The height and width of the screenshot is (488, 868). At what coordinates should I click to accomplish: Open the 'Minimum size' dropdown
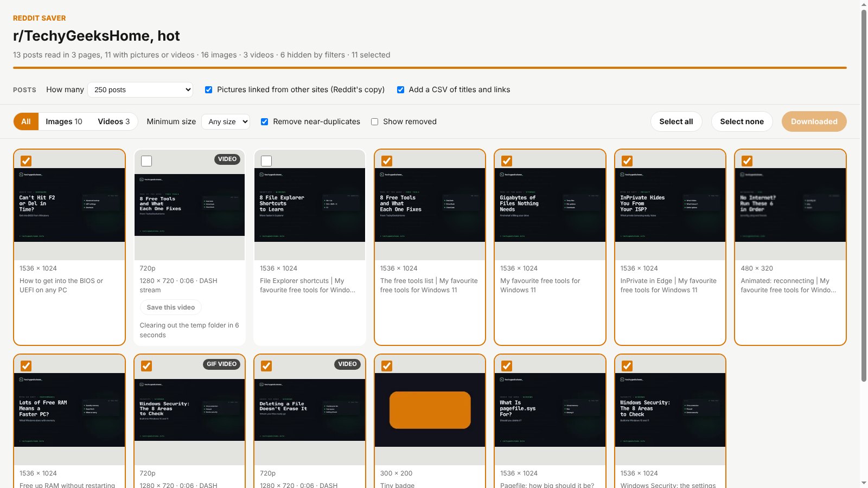point(226,121)
